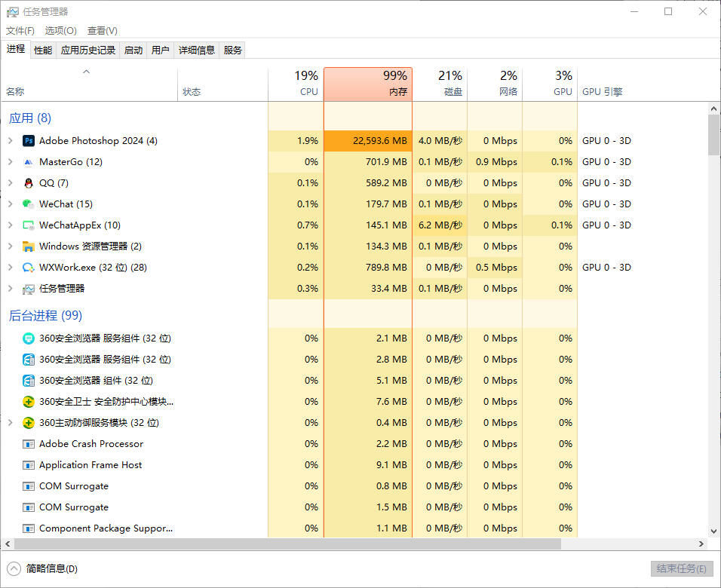Click the 701.9 MB memory cell
The image size is (721, 588).
(x=368, y=162)
